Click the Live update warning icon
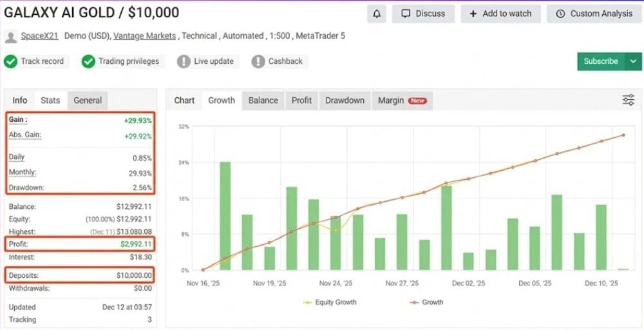The image size is (644, 330). tap(184, 62)
